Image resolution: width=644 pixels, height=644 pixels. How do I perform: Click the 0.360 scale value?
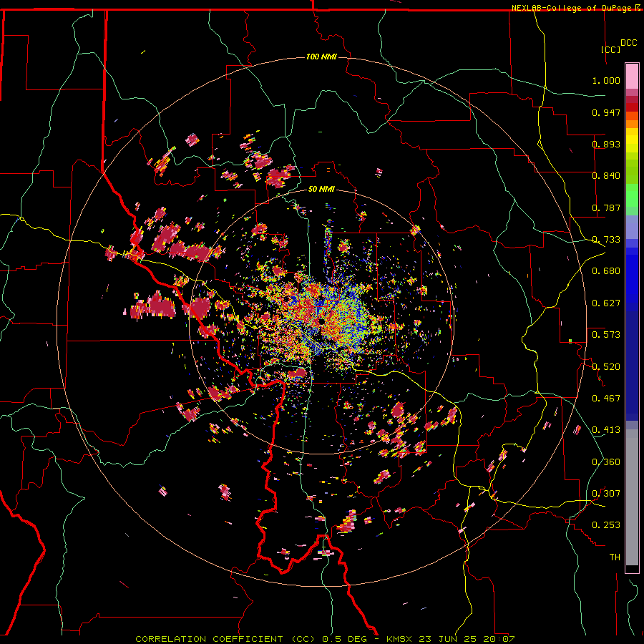pos(606,462)
